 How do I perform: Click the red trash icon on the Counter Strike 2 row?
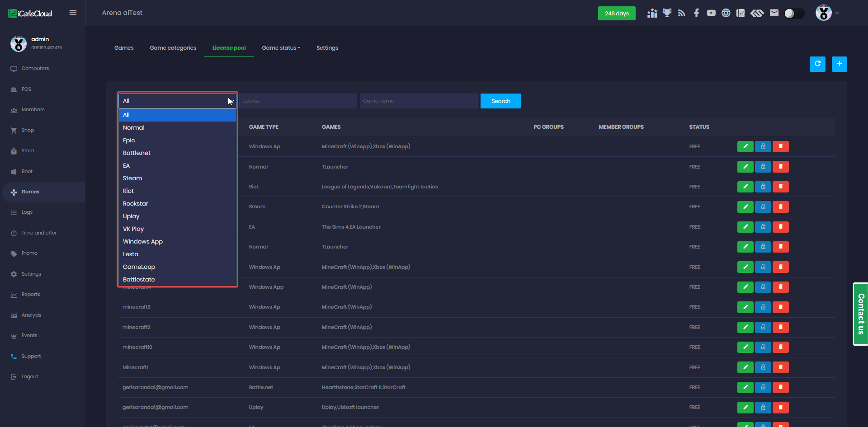point(780,206)
